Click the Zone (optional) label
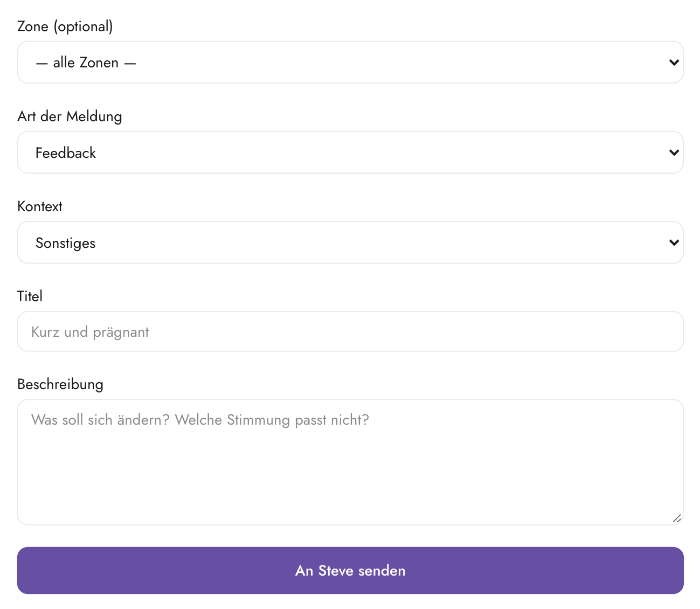700x609 pixels. click(65, 26)
